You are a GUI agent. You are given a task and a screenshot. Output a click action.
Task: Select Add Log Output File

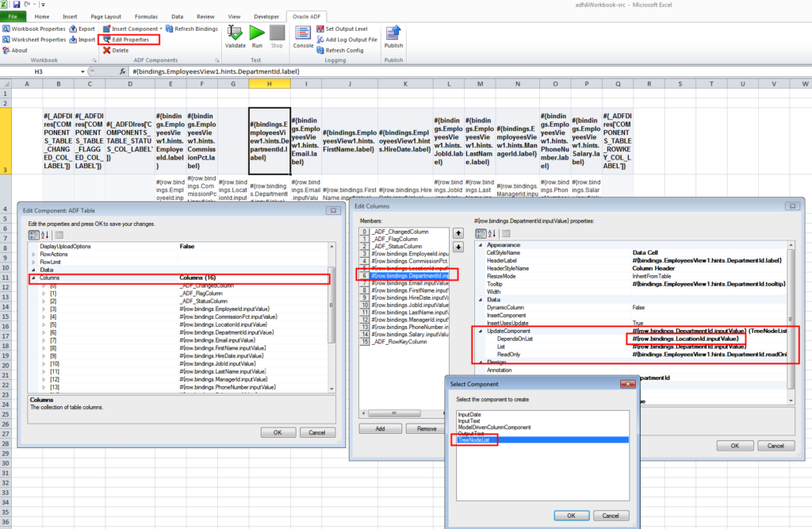343,40
